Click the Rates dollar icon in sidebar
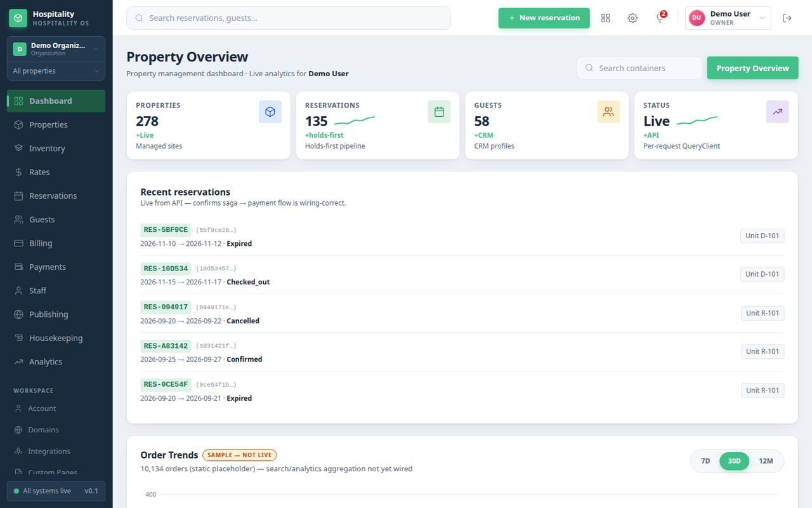 click(18, 172)
